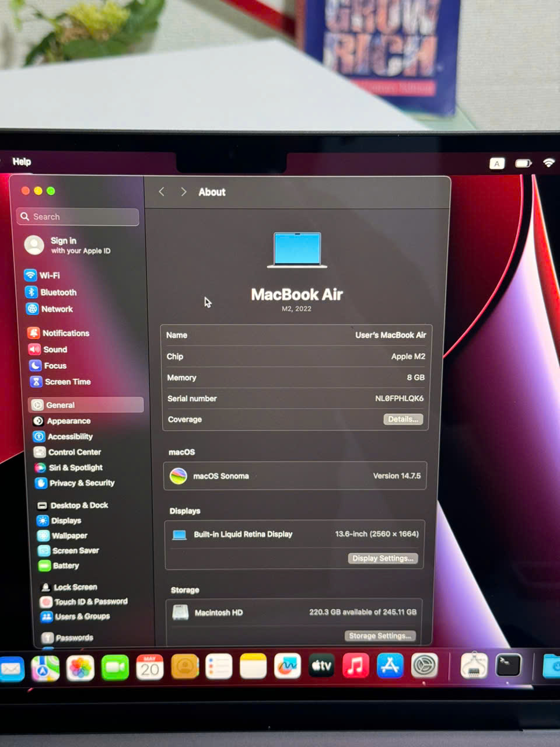Click the input source menu bar icon

click(497, 163)
